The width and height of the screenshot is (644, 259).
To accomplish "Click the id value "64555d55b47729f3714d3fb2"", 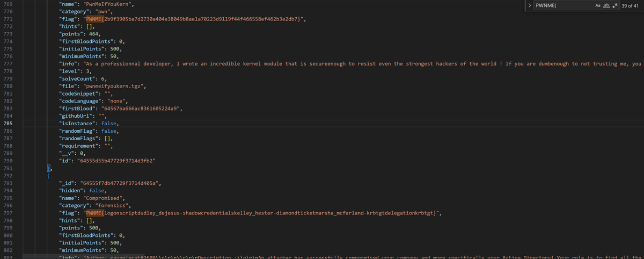I will click(116, 160).
